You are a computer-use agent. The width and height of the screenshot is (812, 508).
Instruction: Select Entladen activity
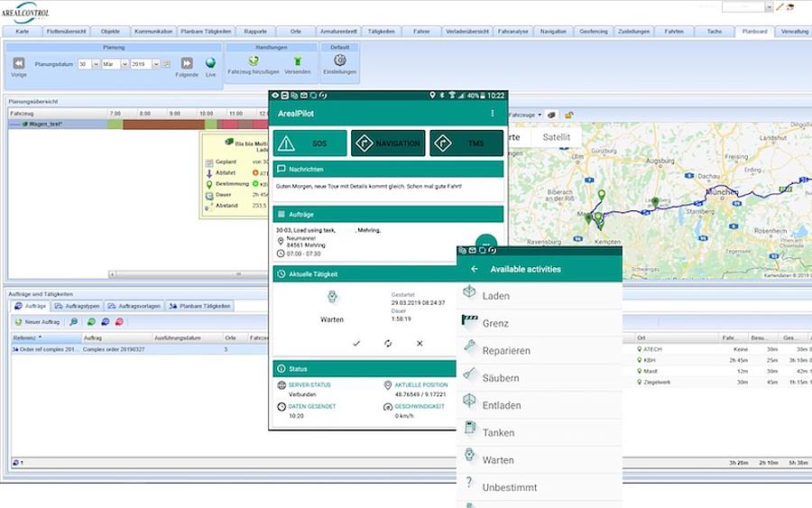click(x=540, y=405)
